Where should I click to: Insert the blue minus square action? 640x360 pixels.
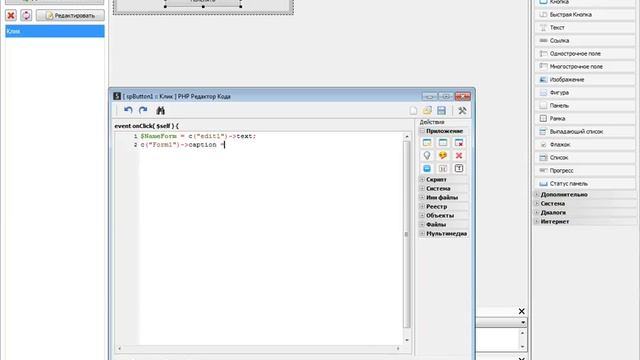(x=427, y=169)
